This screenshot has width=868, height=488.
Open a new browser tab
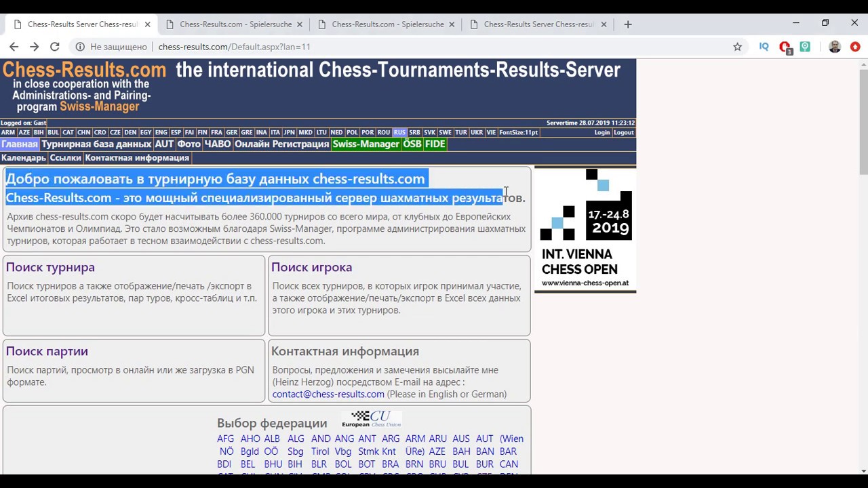pos(628,24)
